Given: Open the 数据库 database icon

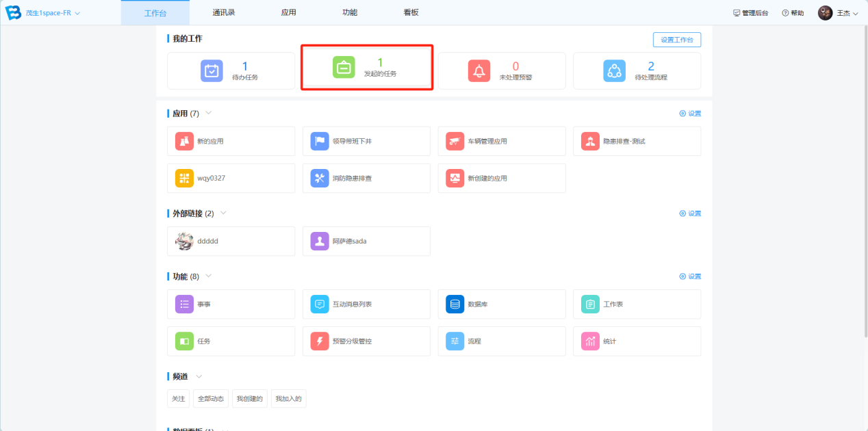Looking at the screenshot, I should click(455, 304).
